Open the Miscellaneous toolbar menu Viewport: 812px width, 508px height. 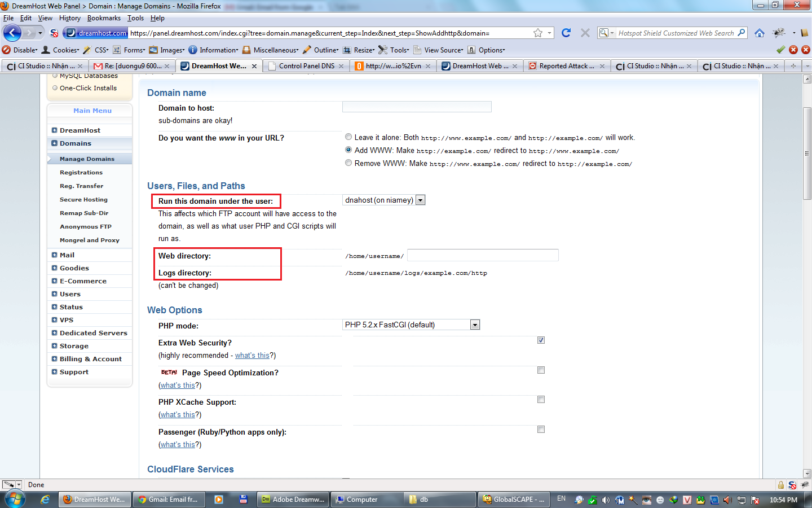pos(271,50)
